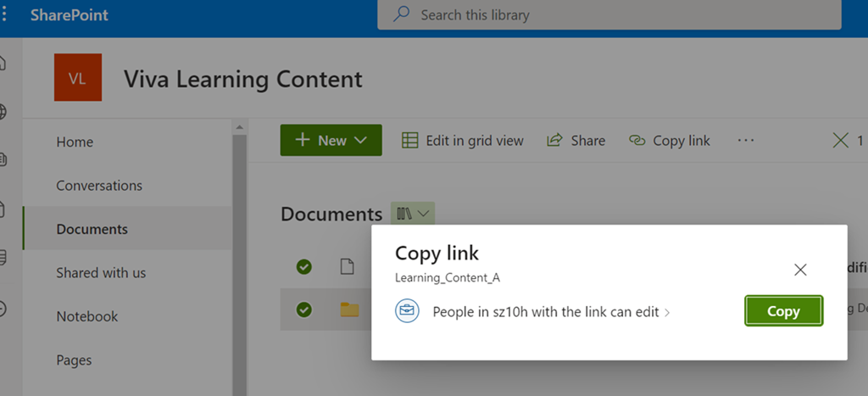
Task: Click the Share toolbar command
Action: click(x=576, y=141)
